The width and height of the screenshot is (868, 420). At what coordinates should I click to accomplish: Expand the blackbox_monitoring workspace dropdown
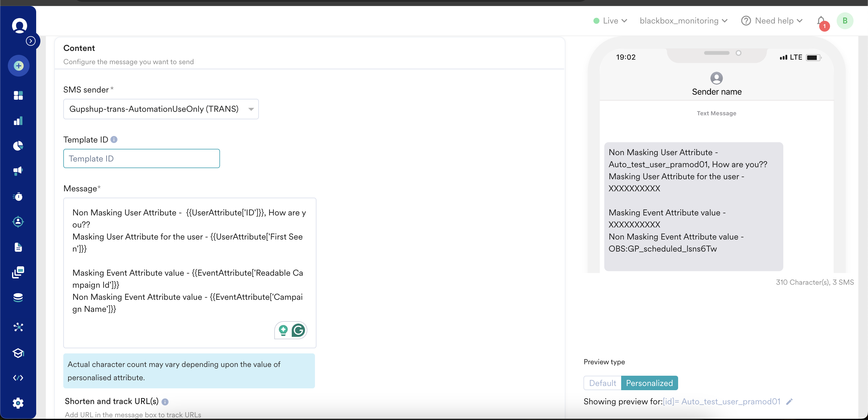(683, 21)
